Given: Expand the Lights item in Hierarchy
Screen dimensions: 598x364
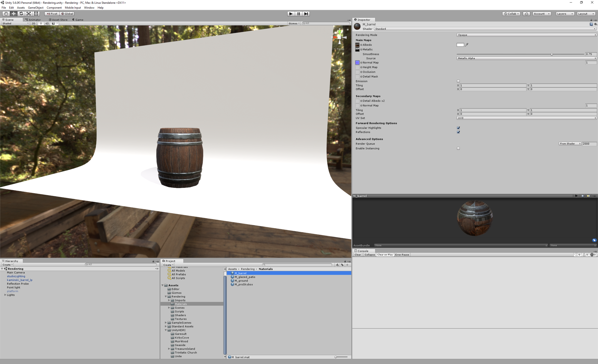Looking at the screenshot, I should click(x=5, y=295).
